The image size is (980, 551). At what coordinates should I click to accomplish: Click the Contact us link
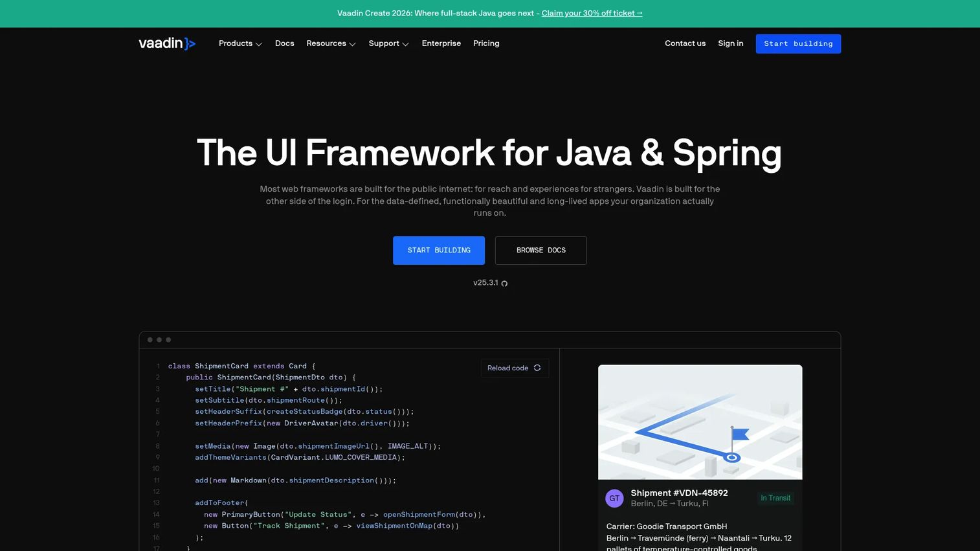click(685, 43)
